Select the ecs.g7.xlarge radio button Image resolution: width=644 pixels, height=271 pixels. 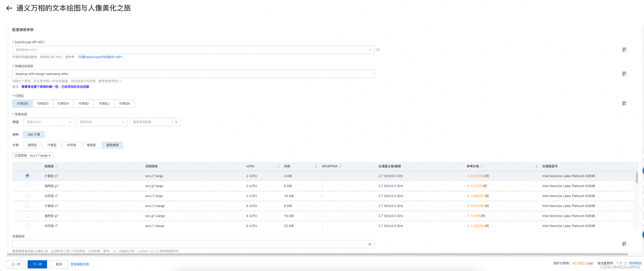pyautogui.click(x=27, y=215)
